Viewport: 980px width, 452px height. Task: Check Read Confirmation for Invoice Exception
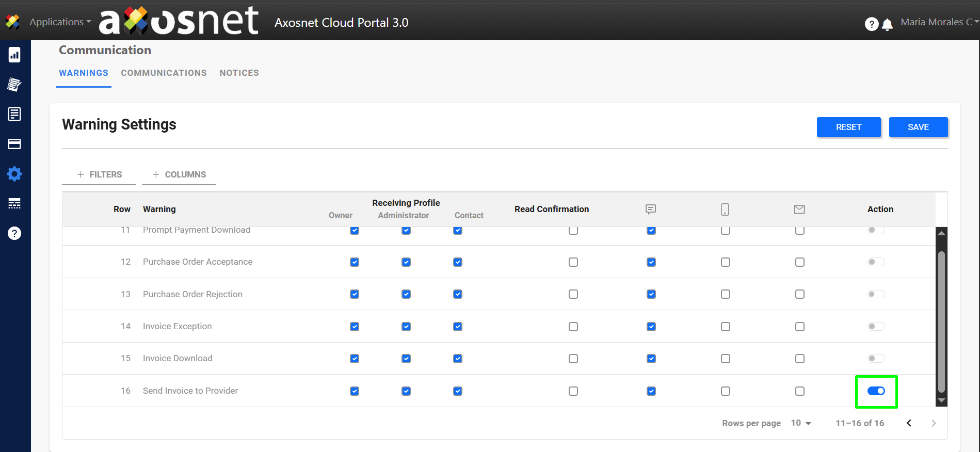pos(573,327)
